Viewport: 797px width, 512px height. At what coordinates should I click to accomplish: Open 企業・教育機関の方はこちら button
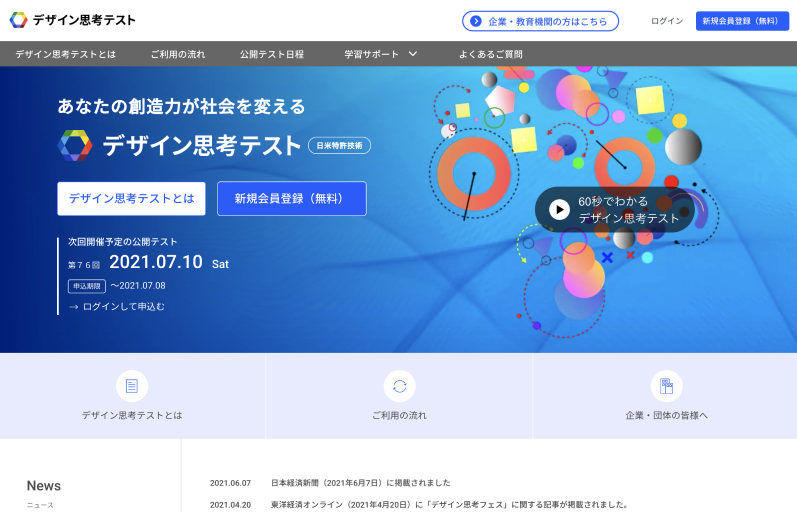pos(540,21)
